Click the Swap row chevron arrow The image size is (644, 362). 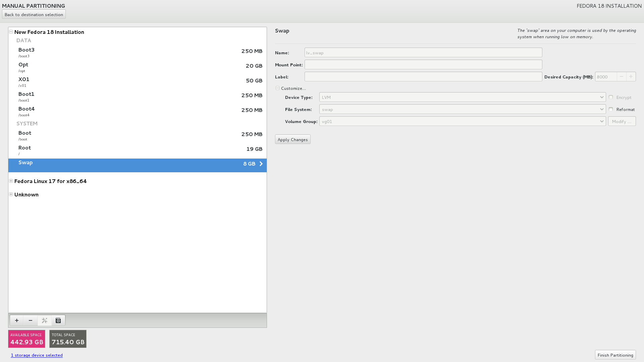coord(261,164)
